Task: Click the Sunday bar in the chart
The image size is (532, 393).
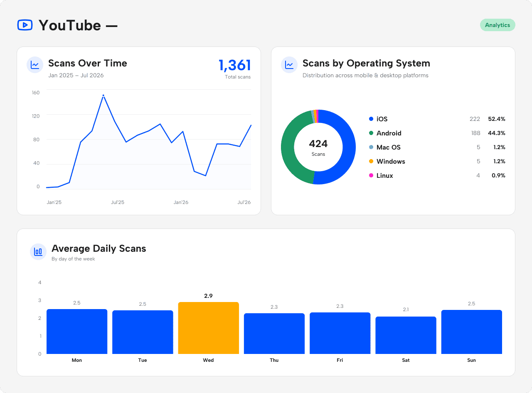Action: (x=472, y=332)
